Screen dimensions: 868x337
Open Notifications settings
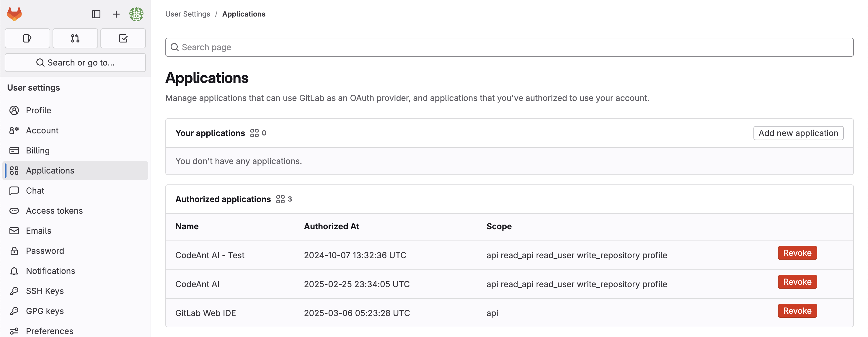(75, 271)
